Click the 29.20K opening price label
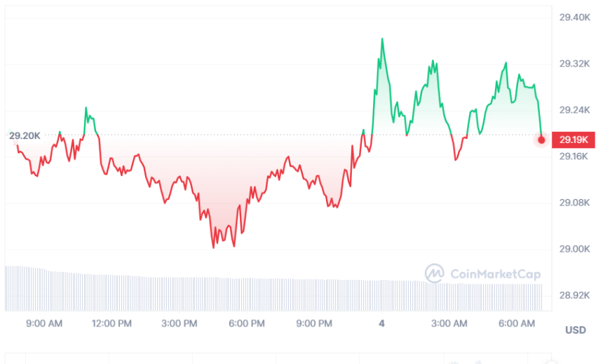The height and width of the screenshot is (364, 603). 25,135
